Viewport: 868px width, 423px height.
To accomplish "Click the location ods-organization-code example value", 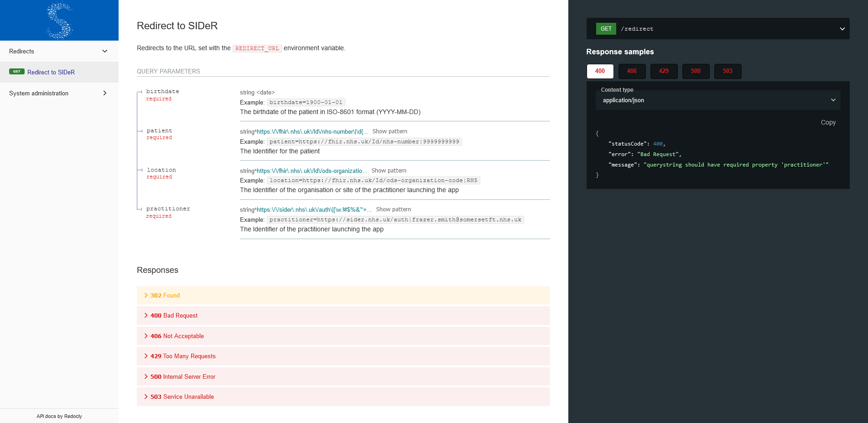I will [373, 180].
